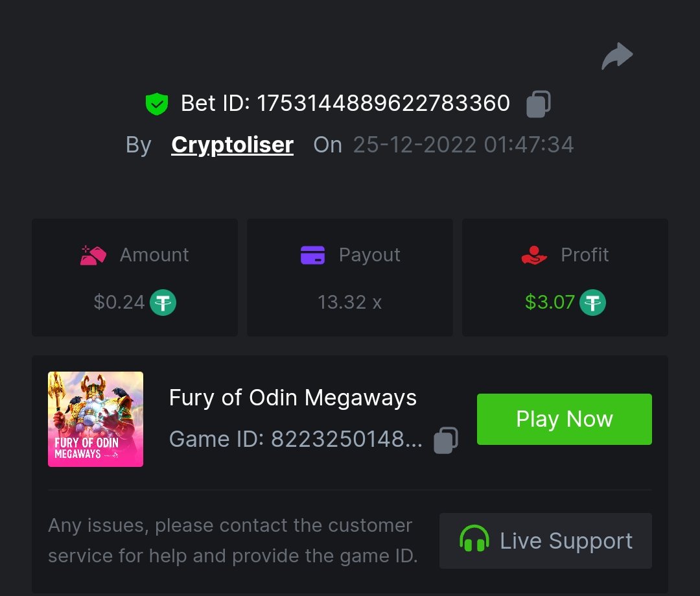Click the truncated Game ID number
The width and height of the screenshot is (700, 596).
coord(347,440)
